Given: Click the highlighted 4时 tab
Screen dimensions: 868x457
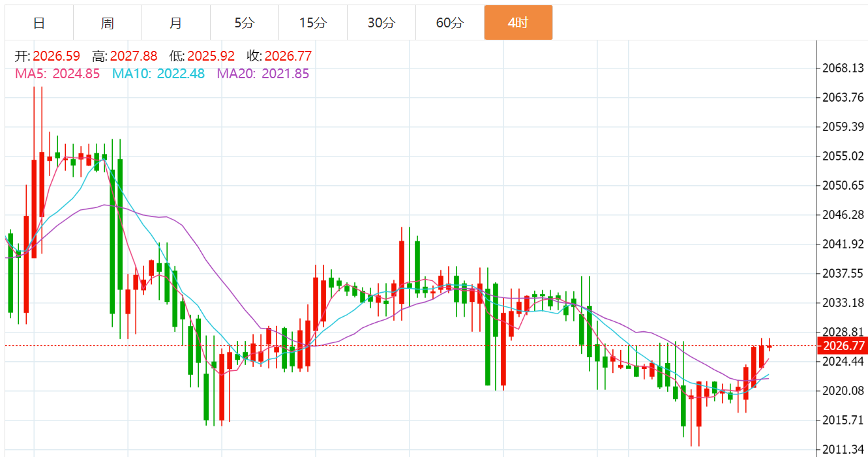Looking at the screenshot, I should (x=518, y=23).
